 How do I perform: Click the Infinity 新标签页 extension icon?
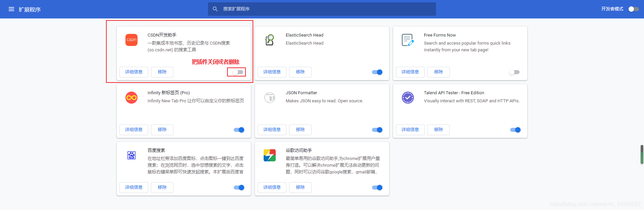131,98
